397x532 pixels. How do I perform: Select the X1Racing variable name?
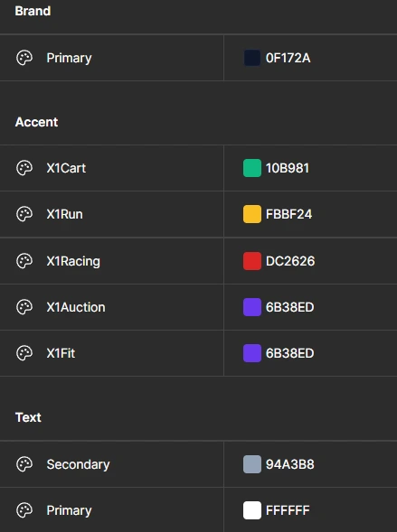(x=73, y=261)
